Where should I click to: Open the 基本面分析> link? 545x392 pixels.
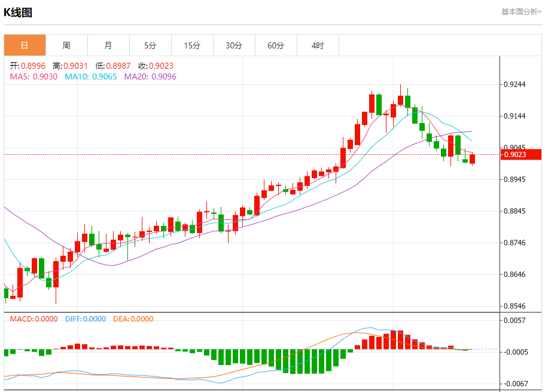tap(521, 12)
